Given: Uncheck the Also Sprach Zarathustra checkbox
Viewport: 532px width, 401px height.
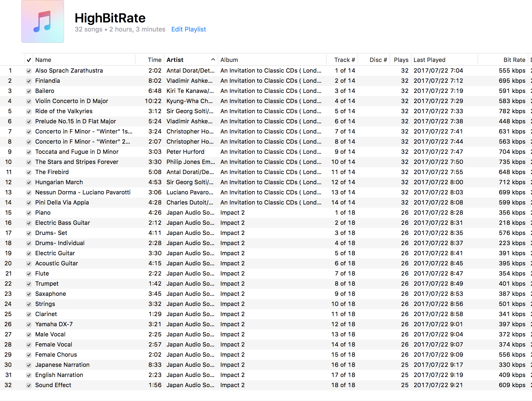Looking at the screenshot, I should [x=29, y=71].
